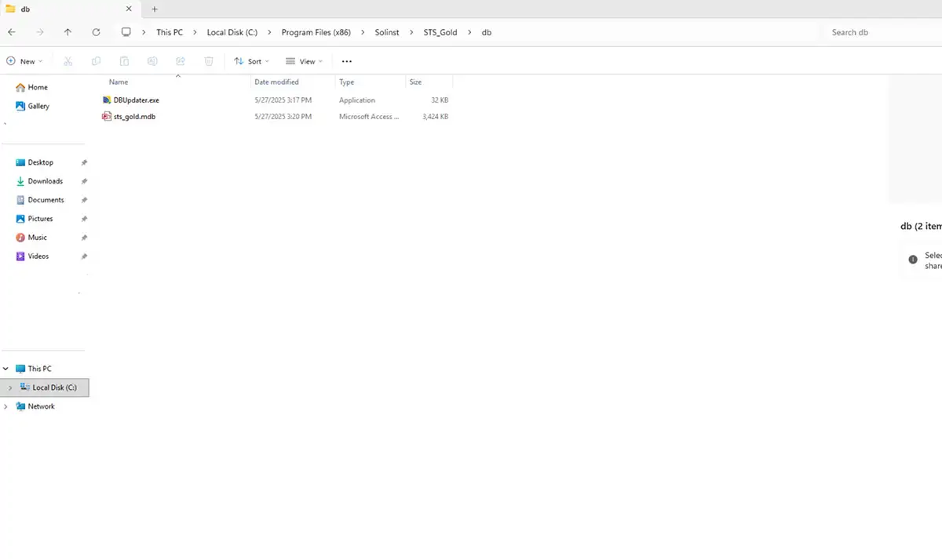Sort files by Date modified column
This screenshot has height=560, width=942.
276,82
